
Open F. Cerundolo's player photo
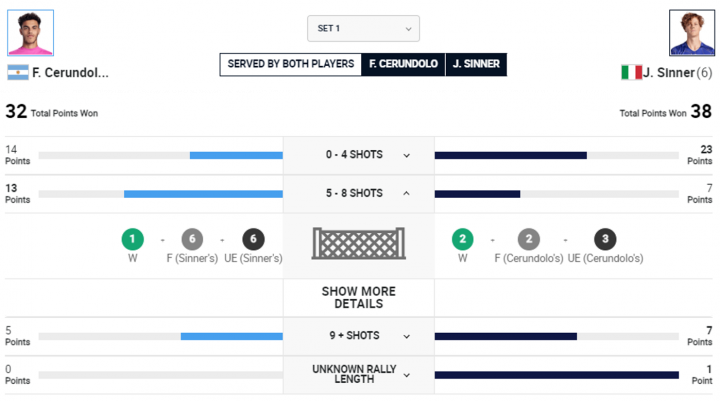coord(30,33)
